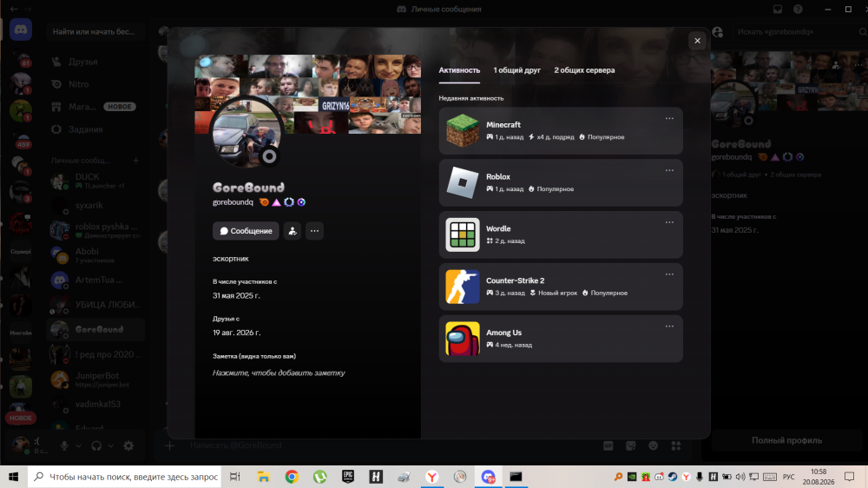Open the Roblox activity card menu
Screen dimensions: 868x488
[669, 170]
